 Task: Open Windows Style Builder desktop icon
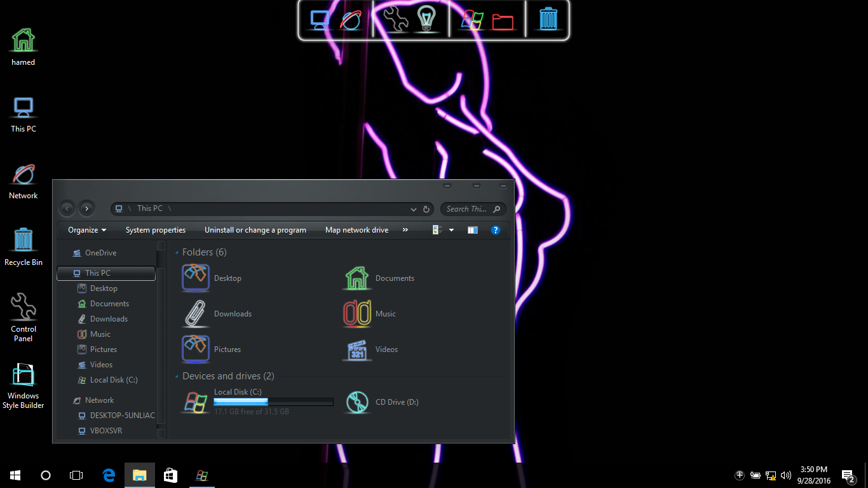click(x=23, y=376)
